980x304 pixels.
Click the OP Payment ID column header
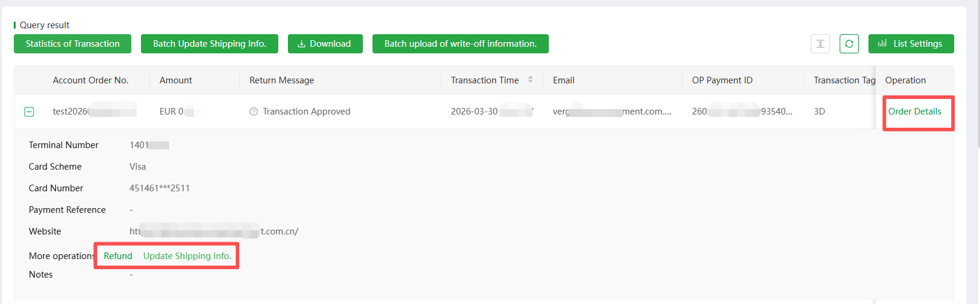(x=722, y=80)
